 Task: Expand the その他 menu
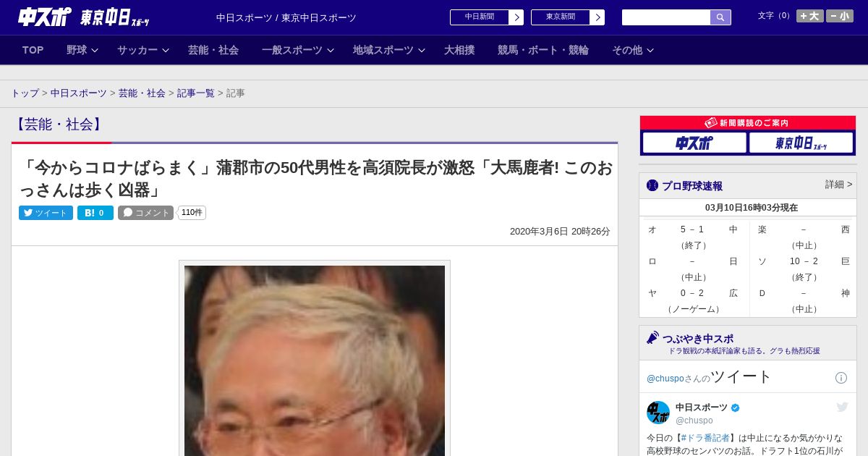pyautogui.click(x=633, y=50)
